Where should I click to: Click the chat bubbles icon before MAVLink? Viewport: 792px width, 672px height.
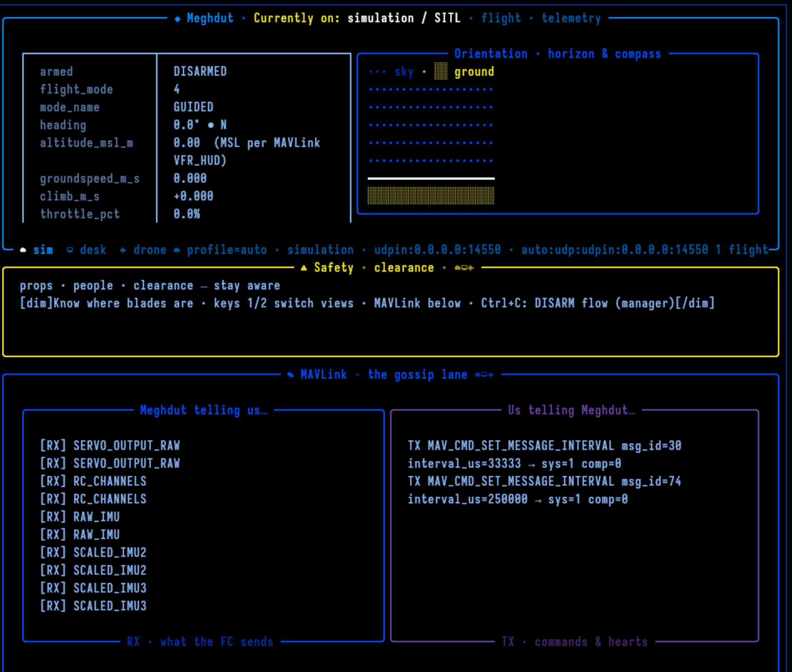(x=290, y=375)
